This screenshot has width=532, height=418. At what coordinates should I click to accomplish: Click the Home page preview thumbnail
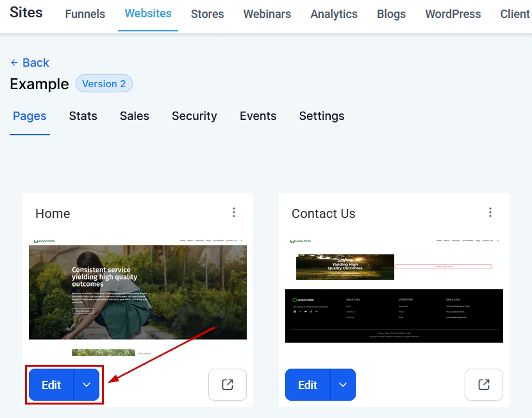point(138,292)
